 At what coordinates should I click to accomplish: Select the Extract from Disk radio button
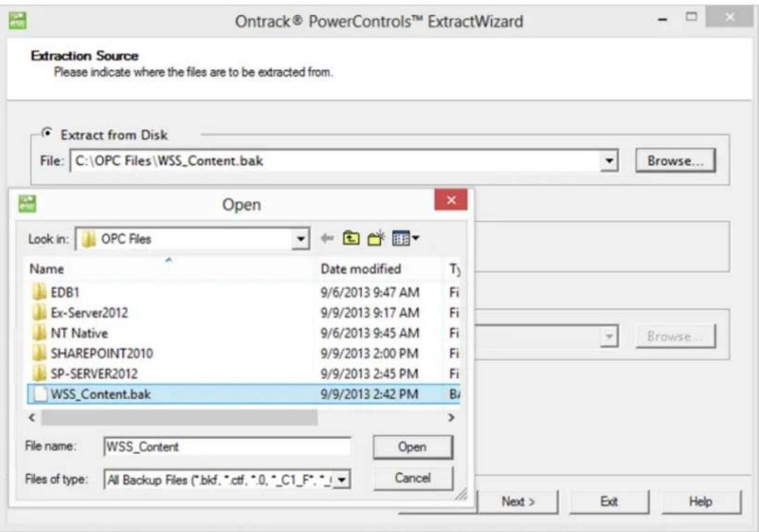coord(47,133)
